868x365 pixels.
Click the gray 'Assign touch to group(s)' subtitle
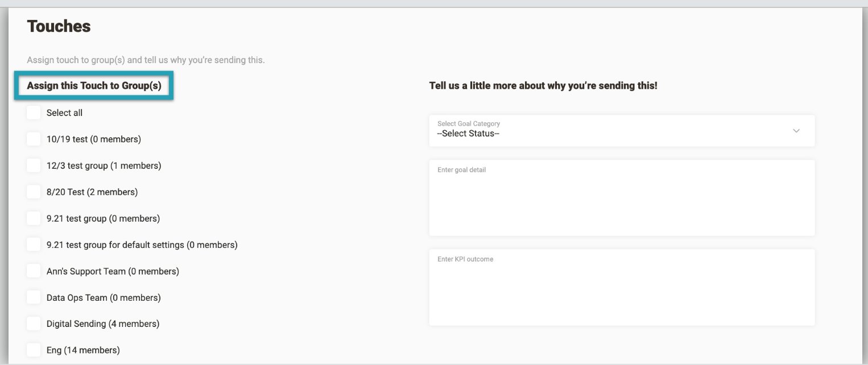[x=146, y=60]
